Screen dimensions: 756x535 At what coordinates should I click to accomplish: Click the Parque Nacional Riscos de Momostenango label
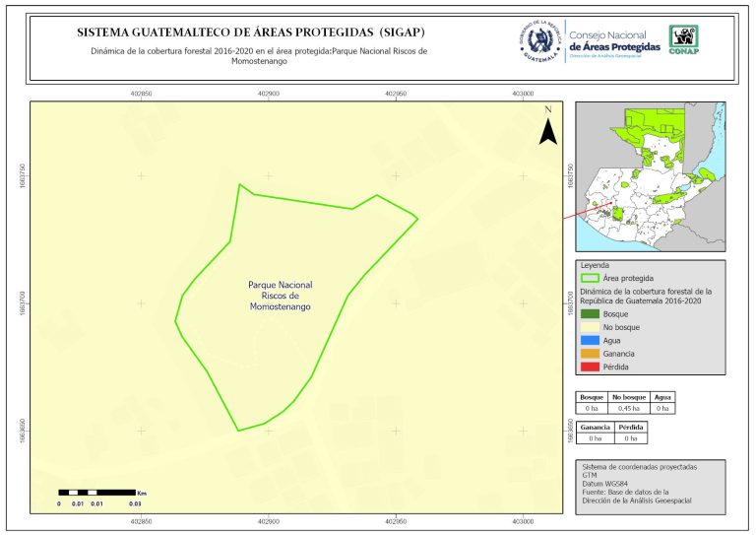(x=280, y=296)
